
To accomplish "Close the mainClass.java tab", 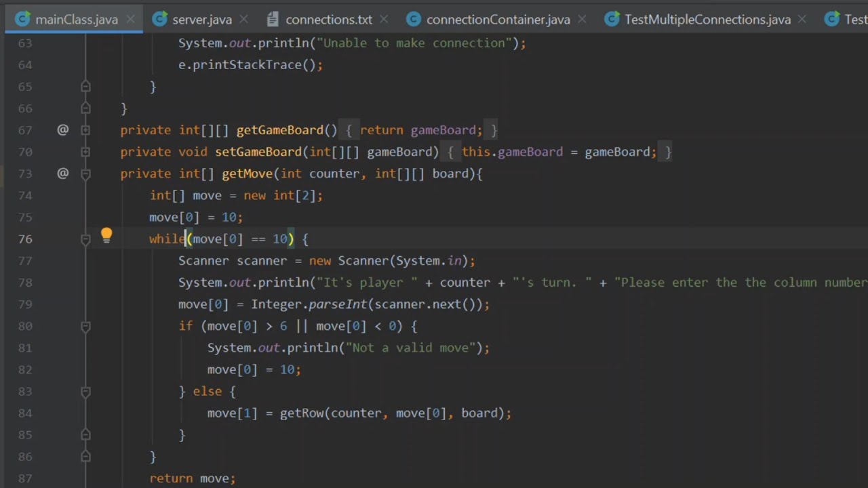I will (x=131, y=20).
